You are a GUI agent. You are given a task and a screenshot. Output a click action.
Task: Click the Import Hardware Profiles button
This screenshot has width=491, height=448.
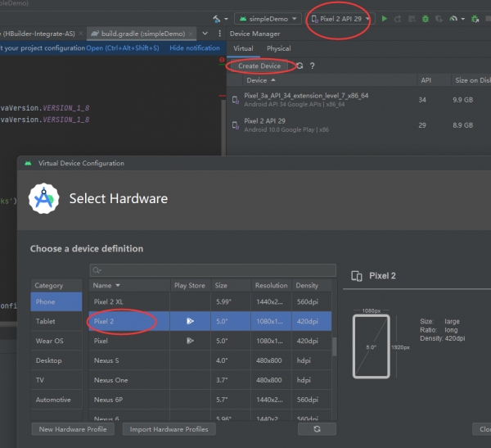169,429
